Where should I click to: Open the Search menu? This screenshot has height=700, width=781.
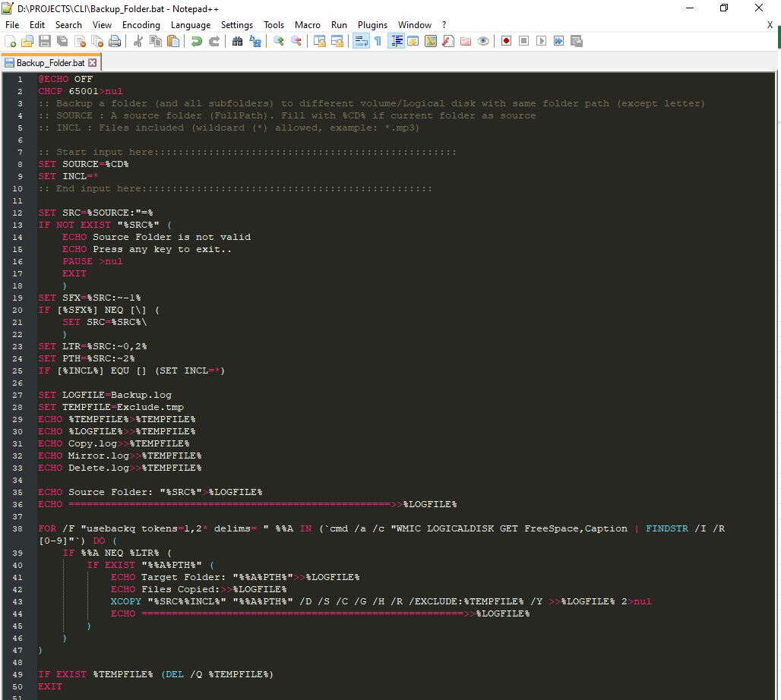pos(68,25)
